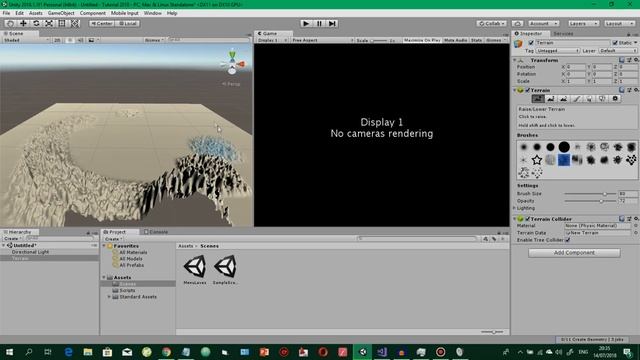Open the Scene view Gizmos dropdown
This screenshot has width=640, height=360.
(154, 40)
